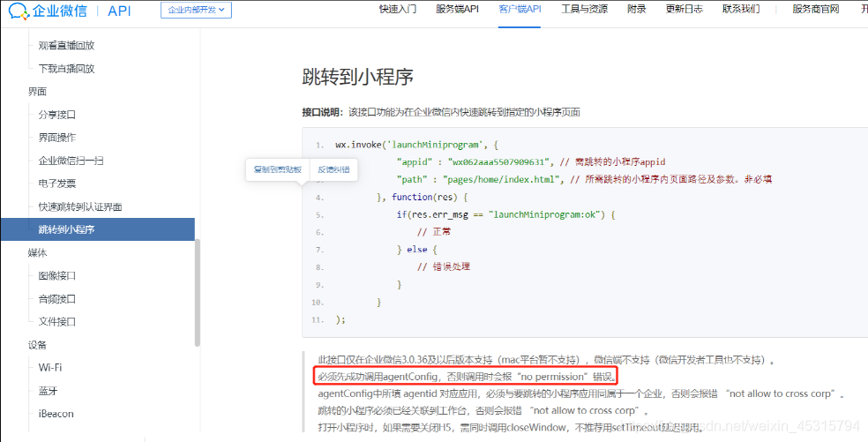Open the 工具与资源 nav tab

pyautogui.click(x=584, y=10)
